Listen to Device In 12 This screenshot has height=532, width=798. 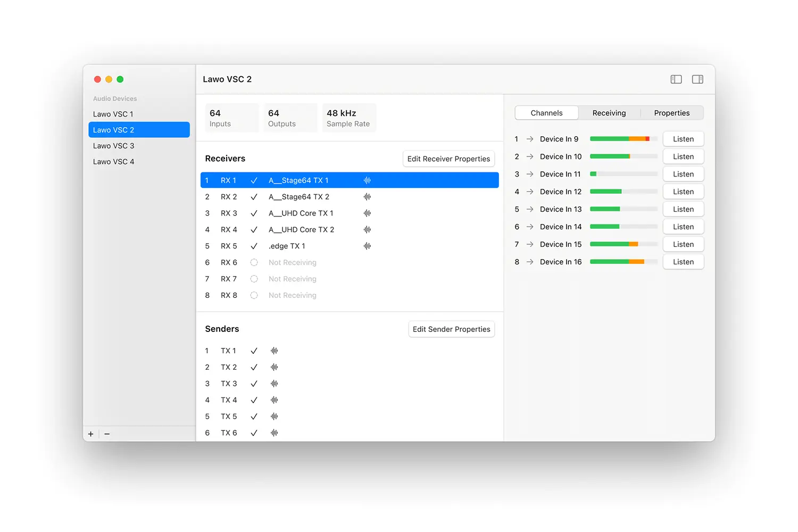coord(683,192)
